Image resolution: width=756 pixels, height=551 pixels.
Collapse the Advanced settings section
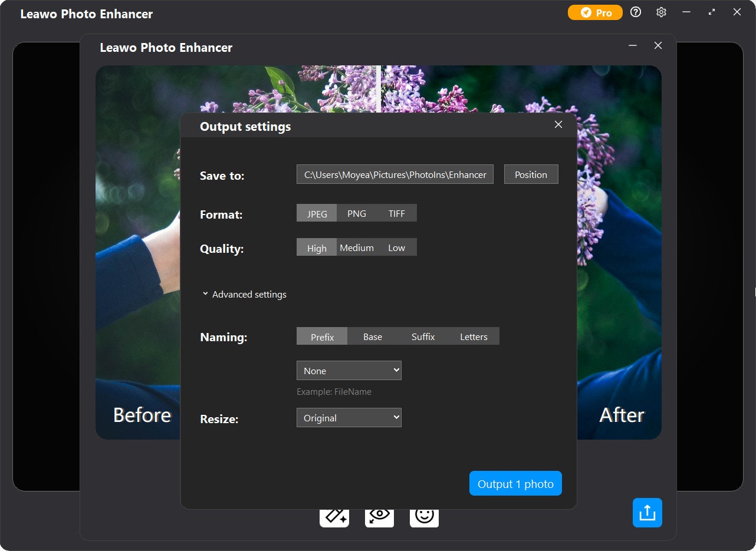(x=244, y=294)
